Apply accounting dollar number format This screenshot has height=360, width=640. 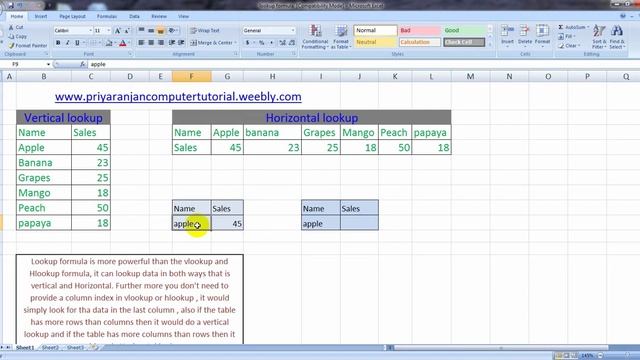[247, 43]
